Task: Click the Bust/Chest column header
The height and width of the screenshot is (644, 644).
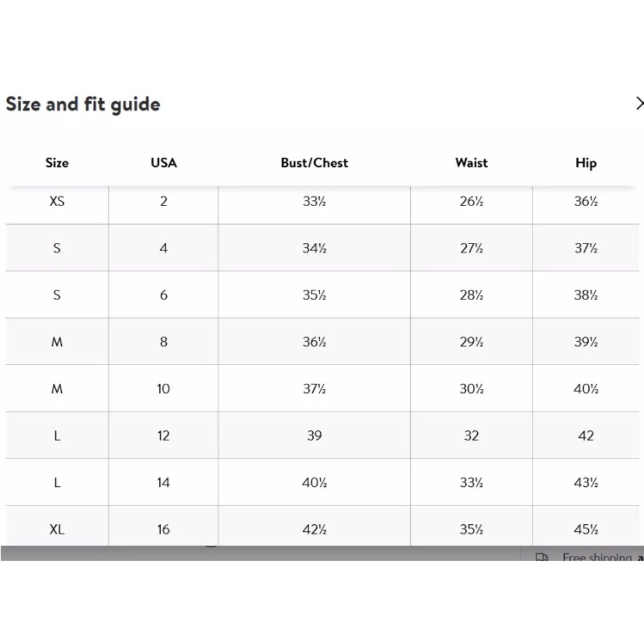Action: coord(314,163)
